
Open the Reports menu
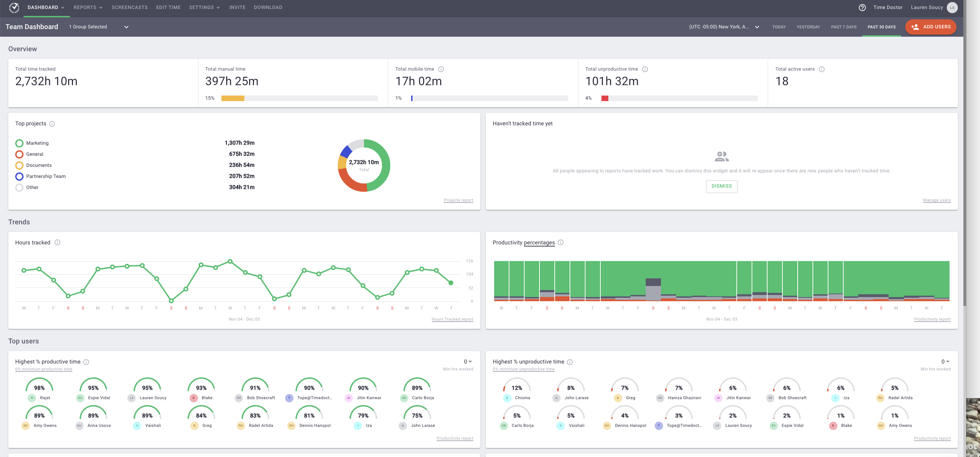(88, 8)
